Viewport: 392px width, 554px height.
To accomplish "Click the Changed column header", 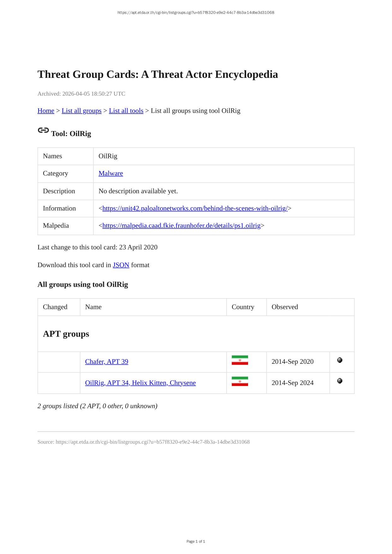I will click(x=55, y=307).
